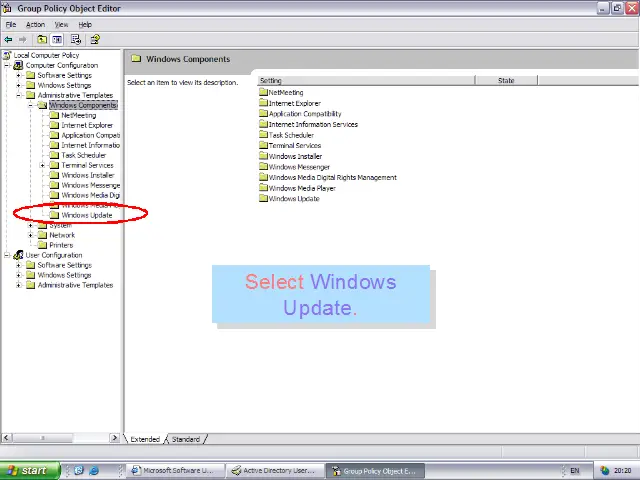Click Internet Explorer folder icon in list
Viewport: 640px width, 480px height.
click(x=264, y=103)
